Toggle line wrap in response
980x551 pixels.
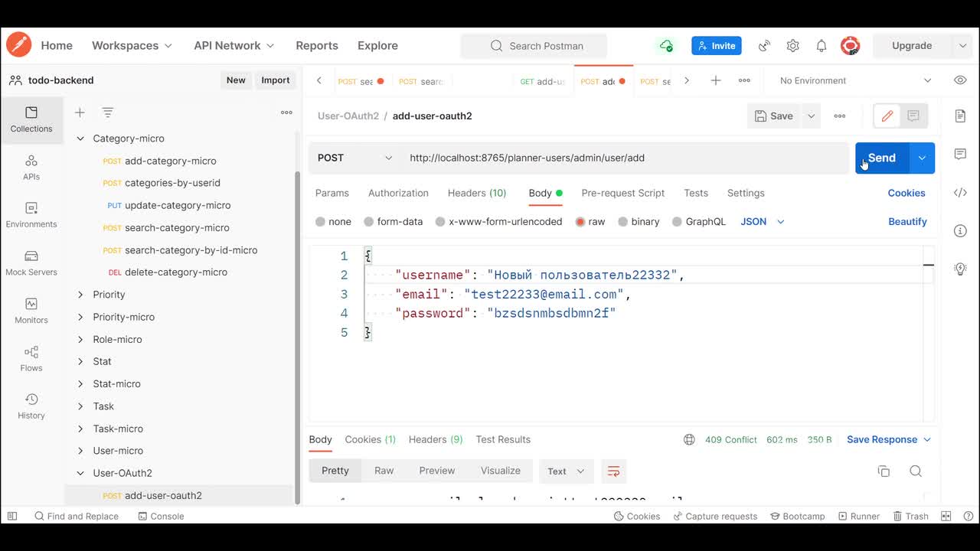pos(613,471)
